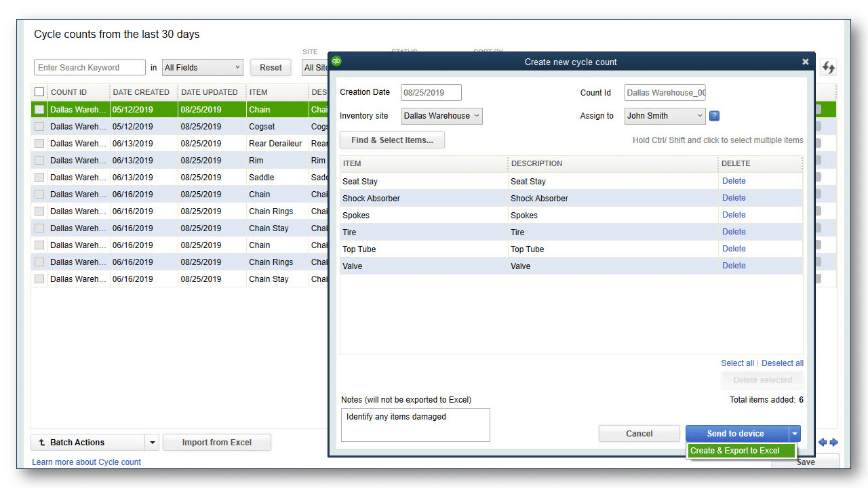This screenshot has height=488, width=868.
Task: Go to next record using right blue arrow
Action: coord(835,442)
